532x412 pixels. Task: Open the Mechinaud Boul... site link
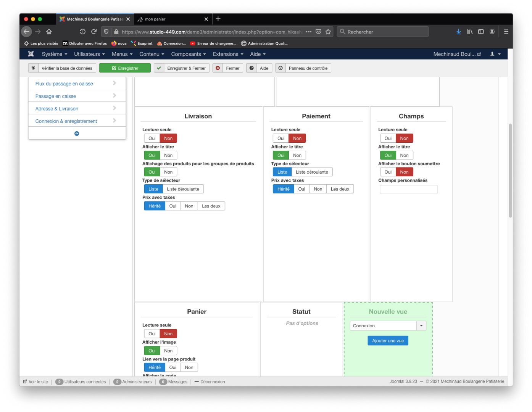[x=457, y=54]
